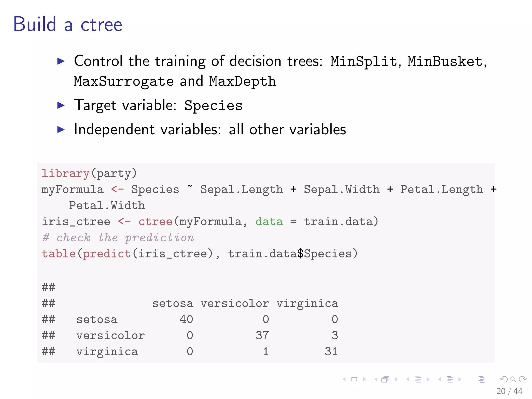The height and width of the screenshot is (399, 532).
Task: Click the value 1 in virginica row
Action: click(x=265, y=352)
